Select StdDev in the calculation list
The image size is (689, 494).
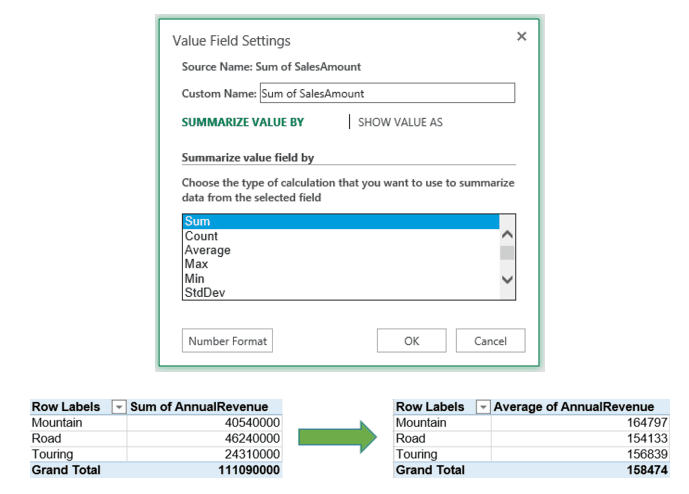341,293
